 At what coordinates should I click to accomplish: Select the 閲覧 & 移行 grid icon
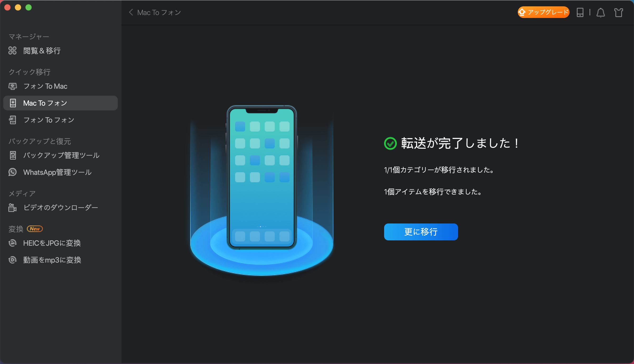(x=12, y=51)
